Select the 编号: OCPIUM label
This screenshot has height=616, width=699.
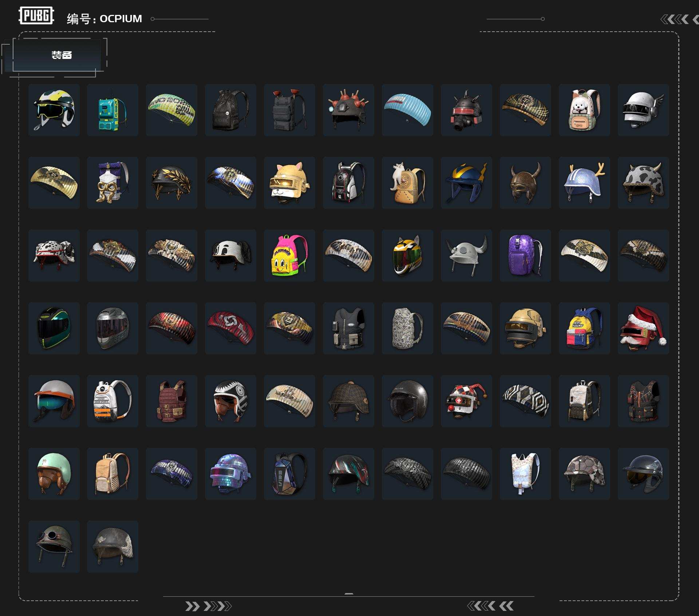click(104, 19)
